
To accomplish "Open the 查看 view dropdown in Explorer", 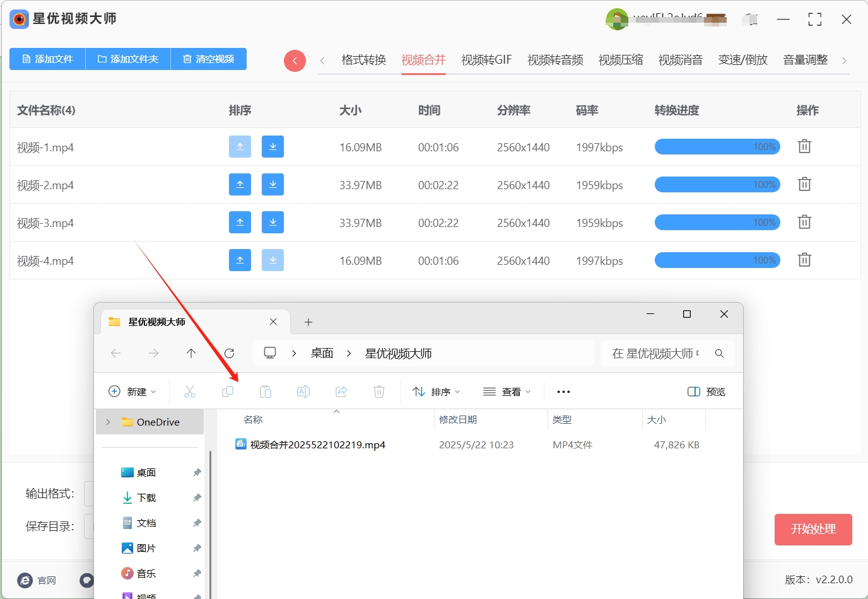I will [x=507, y=392].
